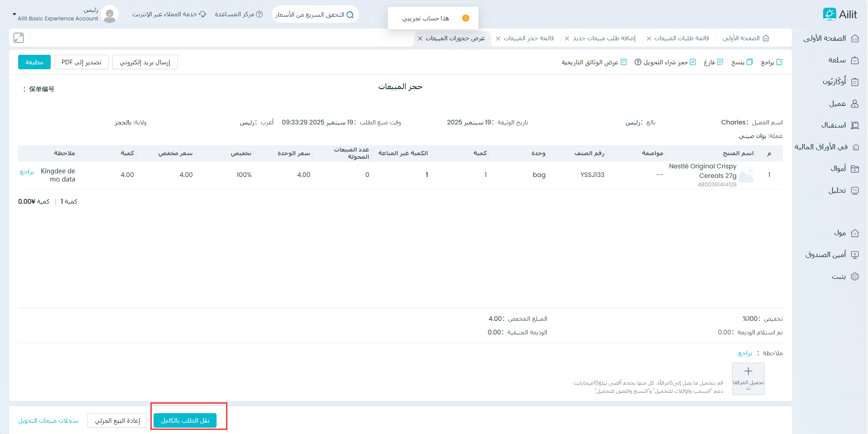Switch to sales orders list tab
Screen dimensions: 868x434
click(x=681, y=38)
